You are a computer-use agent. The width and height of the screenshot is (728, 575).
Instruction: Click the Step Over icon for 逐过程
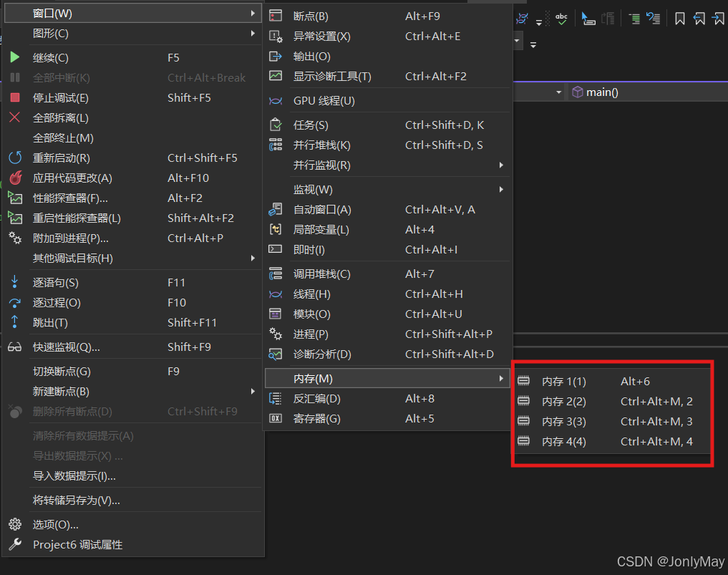(x=15, y=303)
